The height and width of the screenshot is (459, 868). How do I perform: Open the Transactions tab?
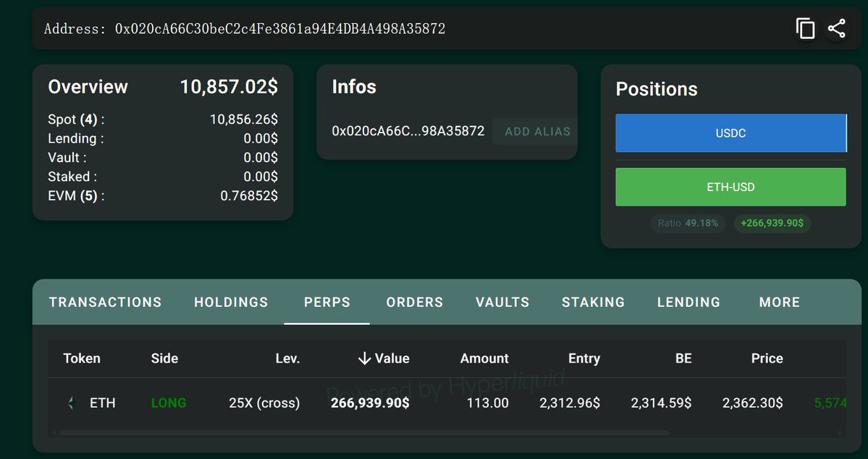tap(105, 303)
